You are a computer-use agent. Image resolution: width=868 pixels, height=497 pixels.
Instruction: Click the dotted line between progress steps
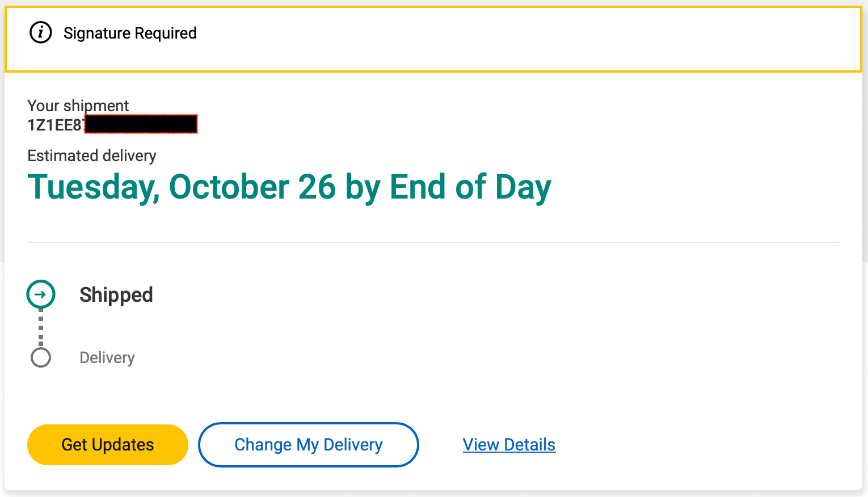coord(41,327)
